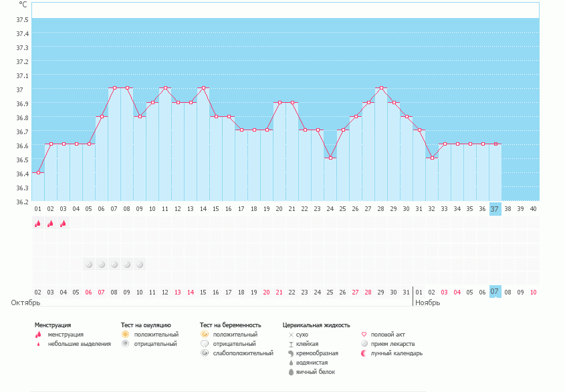Click the red November 10 date label
This screenshot has height=392, width=565.
533,292
